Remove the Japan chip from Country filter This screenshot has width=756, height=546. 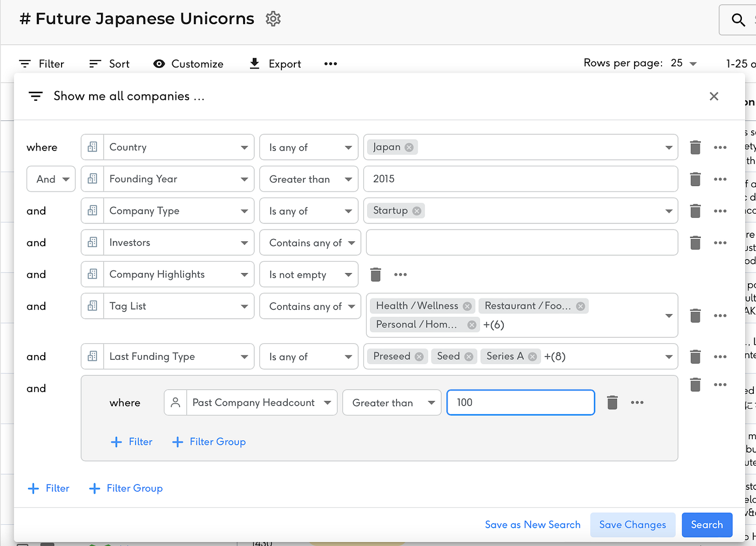(409, 147)
